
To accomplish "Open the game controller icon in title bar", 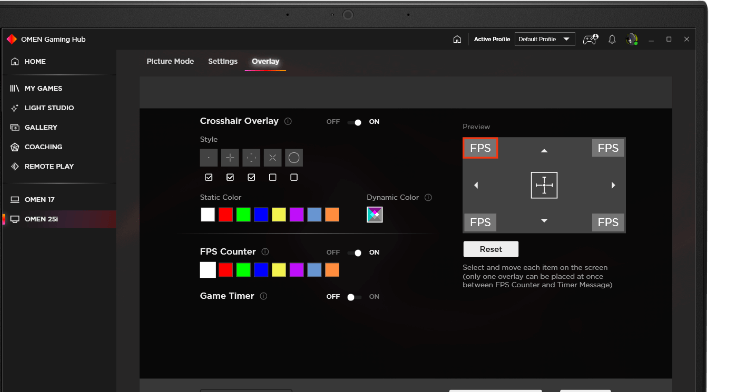I will coord(590,39).
